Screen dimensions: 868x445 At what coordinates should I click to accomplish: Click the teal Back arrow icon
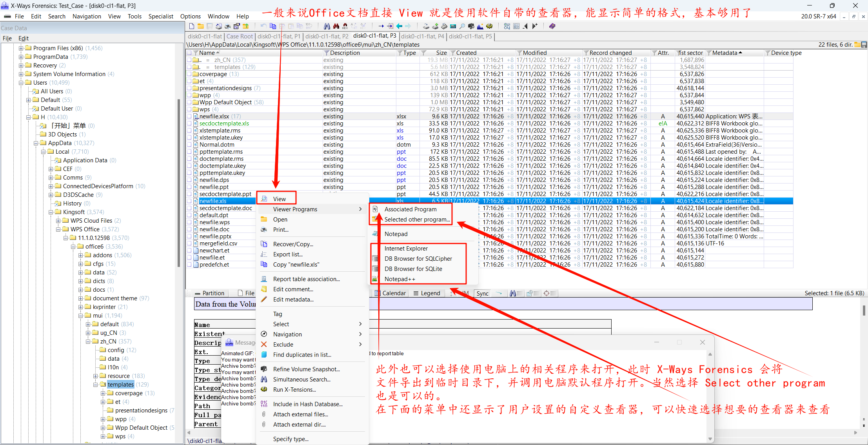pyautogui.click(x=399, y=26)
